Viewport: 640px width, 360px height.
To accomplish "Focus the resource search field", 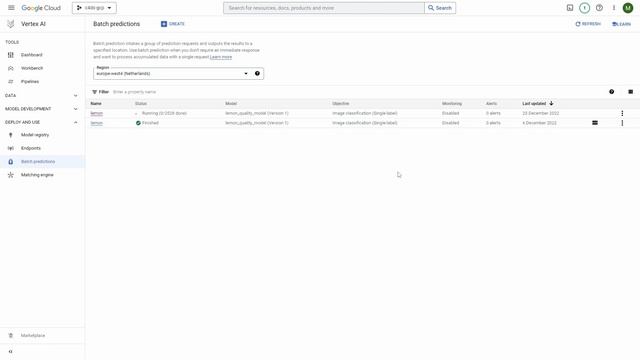I will click(324, 8).
